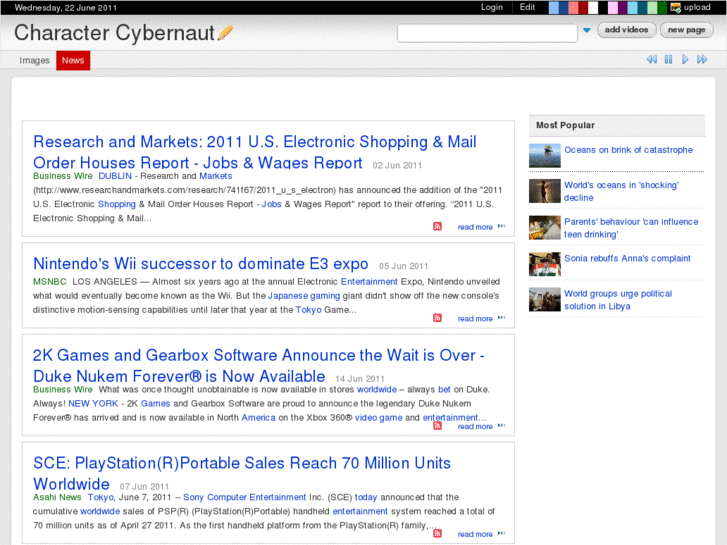Click the DUBLIN keyword link
The image size is (727, 545).
115,176
